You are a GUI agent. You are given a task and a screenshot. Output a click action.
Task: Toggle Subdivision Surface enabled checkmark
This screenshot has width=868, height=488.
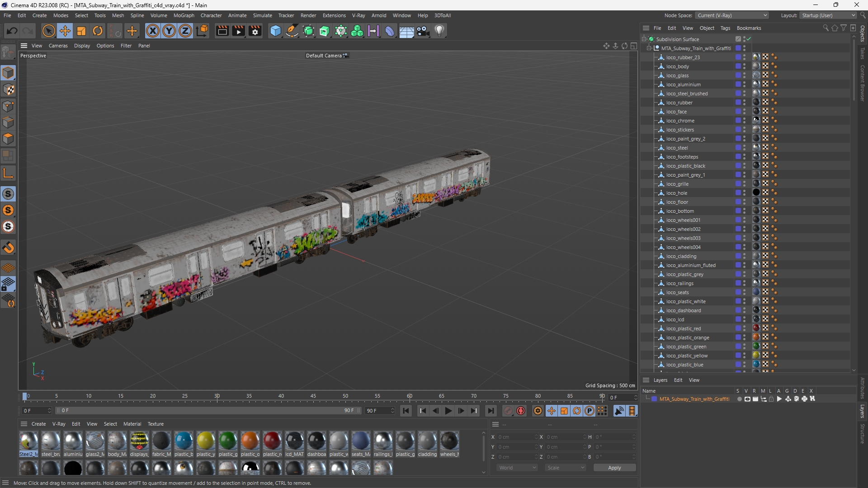click(x=749, y=39)
